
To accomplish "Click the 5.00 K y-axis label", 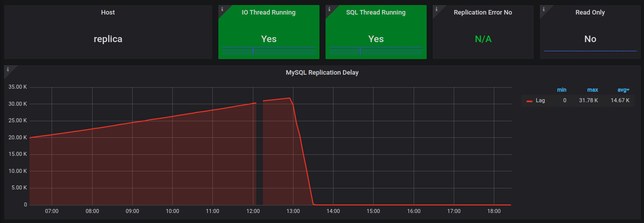I will click(x=19, y=188).
